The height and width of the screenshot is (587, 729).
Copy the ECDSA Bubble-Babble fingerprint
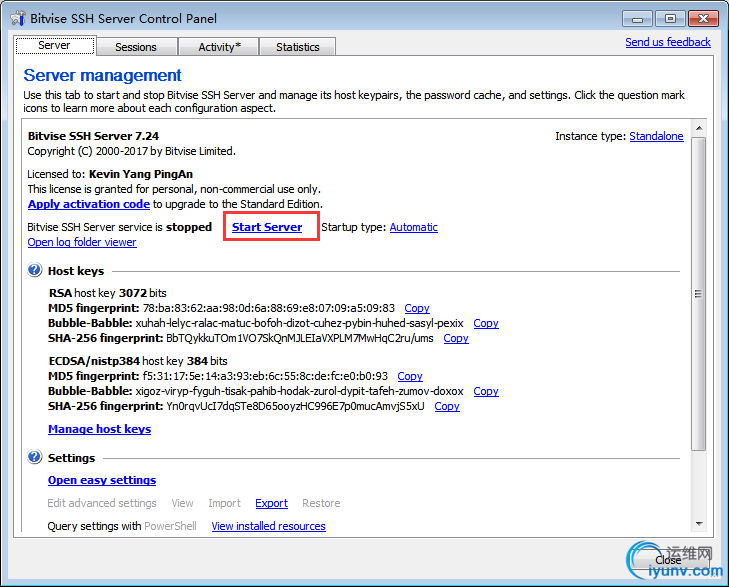tap(486, 391)
